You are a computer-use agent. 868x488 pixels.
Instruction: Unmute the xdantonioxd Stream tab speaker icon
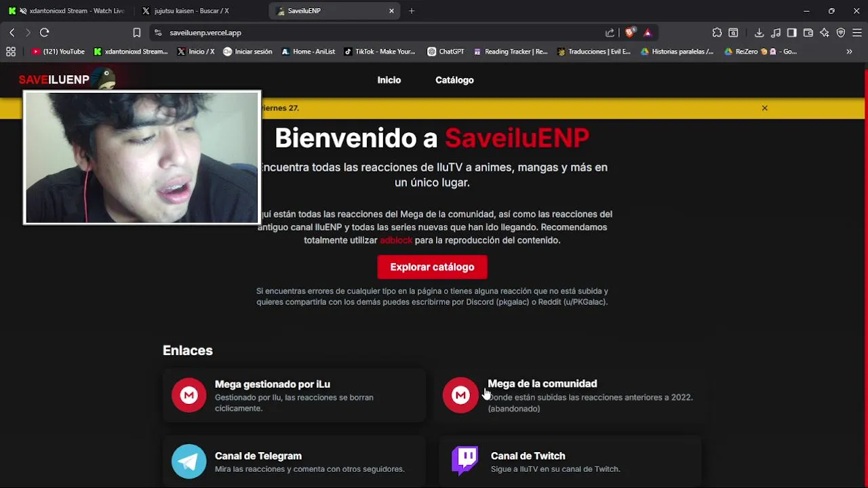(x=24, y=11)
